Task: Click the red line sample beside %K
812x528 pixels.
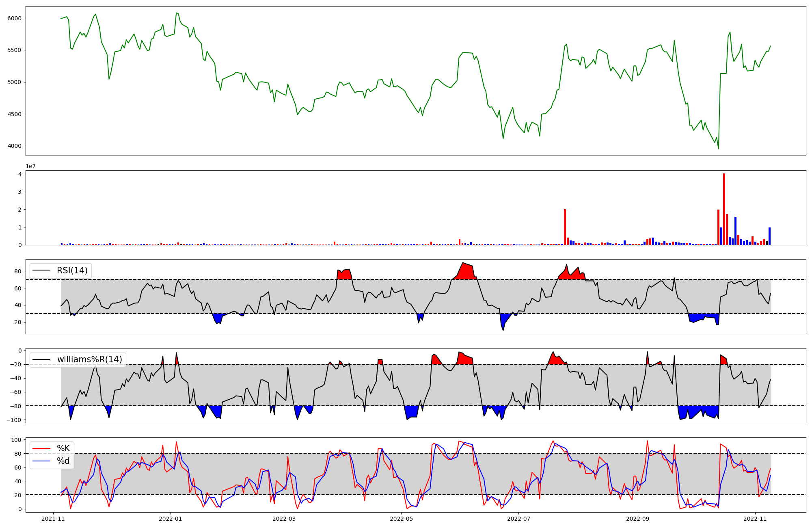Action: click(x=41, y=448)
